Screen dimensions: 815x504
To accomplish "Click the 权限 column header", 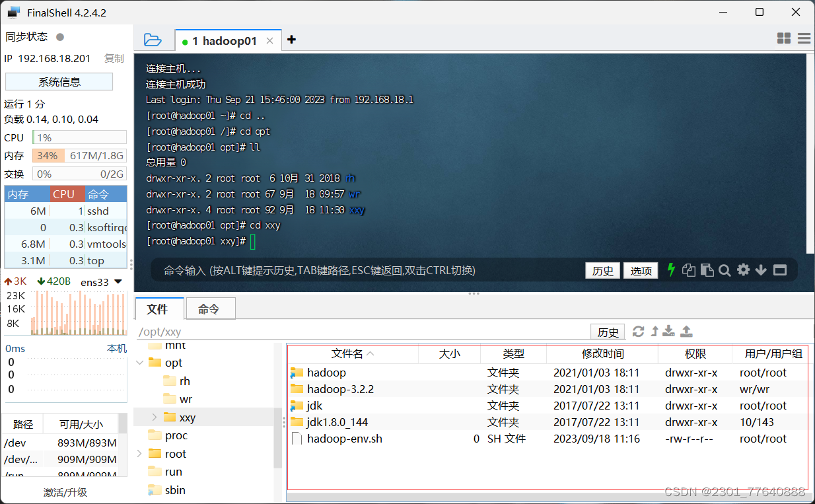I will click(x=695, y=354).
